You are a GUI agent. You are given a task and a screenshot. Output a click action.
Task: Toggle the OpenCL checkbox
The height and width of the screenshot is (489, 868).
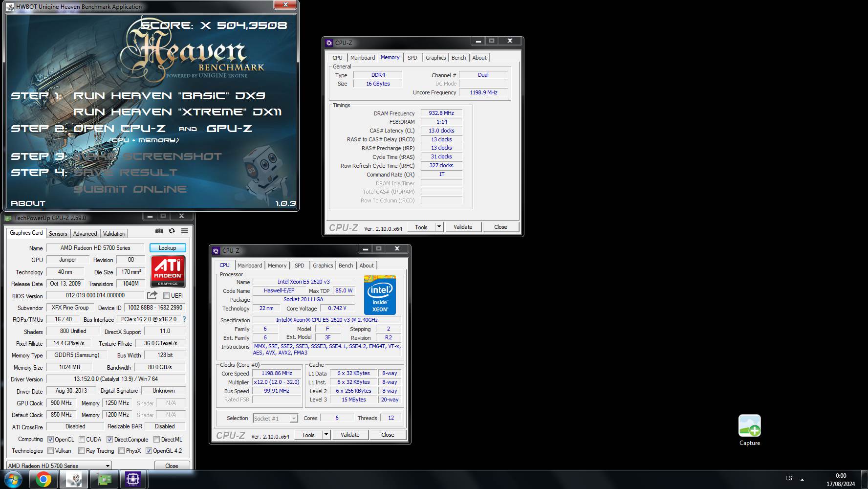tap(50, 439)
